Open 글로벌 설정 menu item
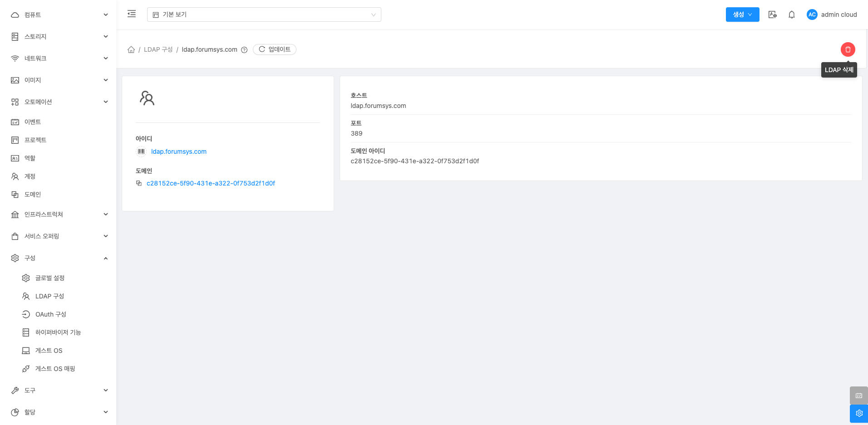The height and width of the screenshot is (425, 868). (50, 278)
